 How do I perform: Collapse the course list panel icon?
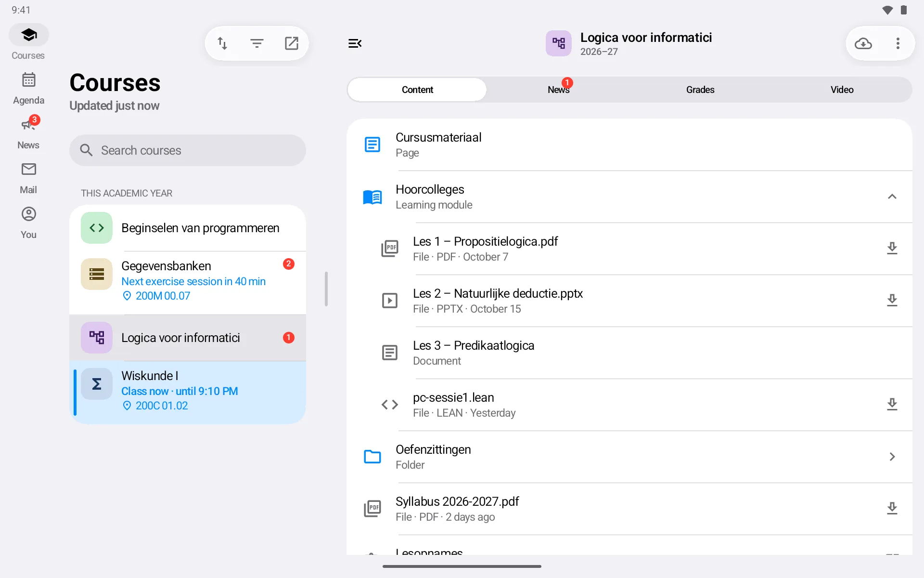coord(355,43)
